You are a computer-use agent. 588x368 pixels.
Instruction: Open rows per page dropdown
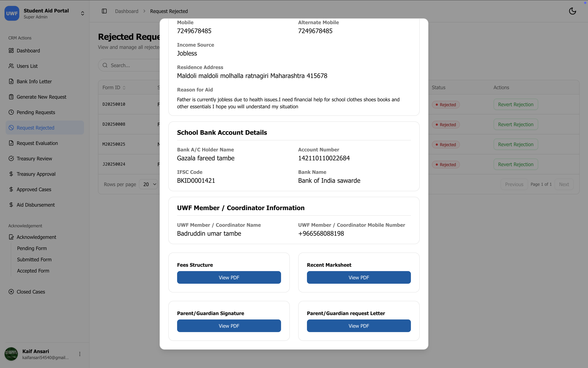148,184
